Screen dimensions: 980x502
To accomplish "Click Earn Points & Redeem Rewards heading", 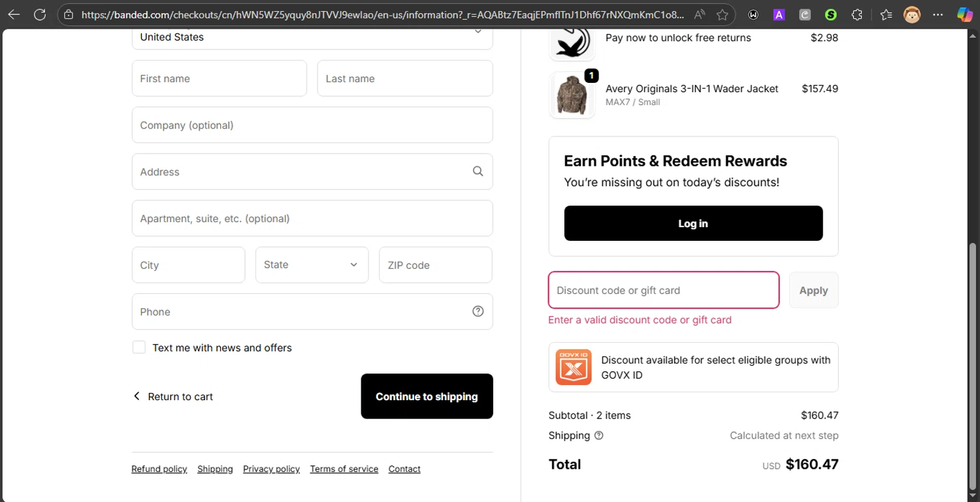I will pos(676,161).
